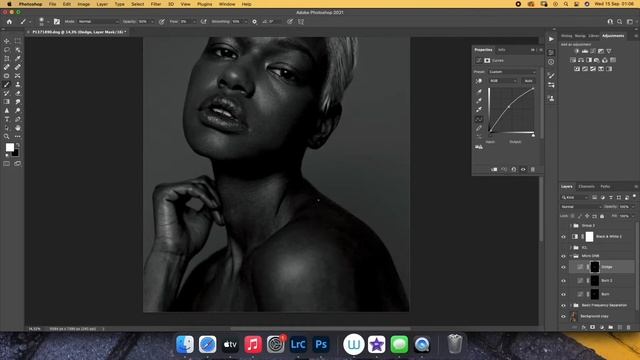Collapse the Micro DNB group
The image size is (640, 360).
[x=571, y=256]
